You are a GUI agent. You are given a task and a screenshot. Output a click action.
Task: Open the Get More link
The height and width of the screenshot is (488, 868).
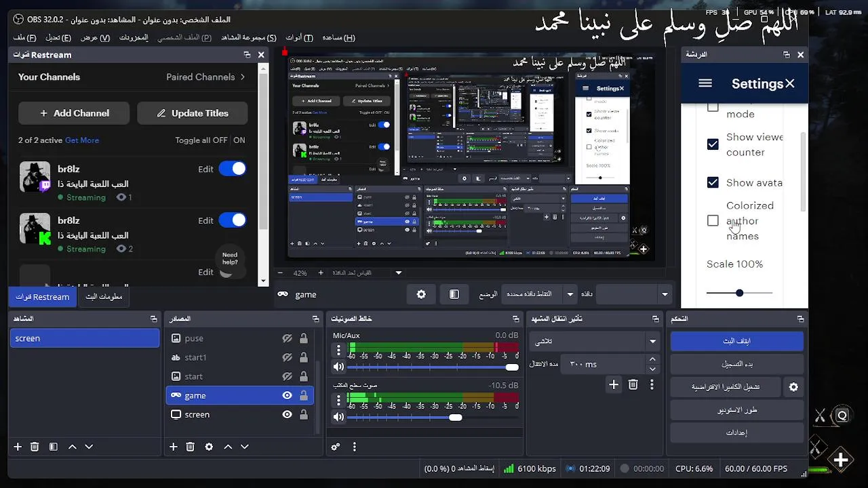coord(82,140)
